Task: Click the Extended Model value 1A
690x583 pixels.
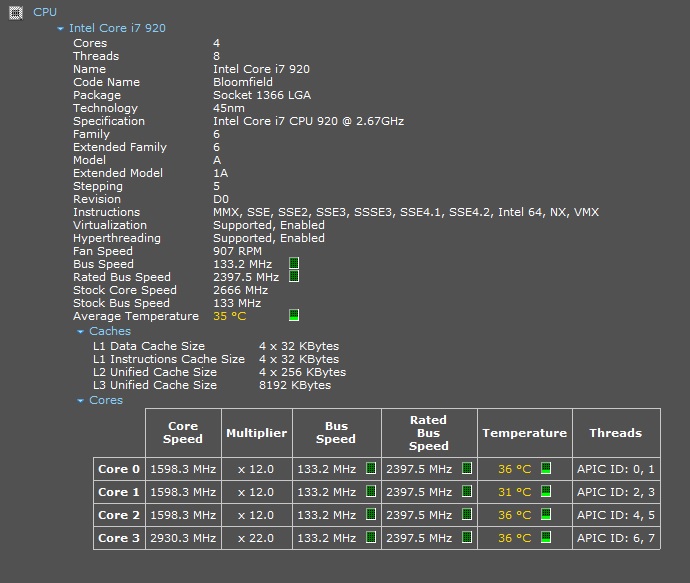Action: [220, 173]
